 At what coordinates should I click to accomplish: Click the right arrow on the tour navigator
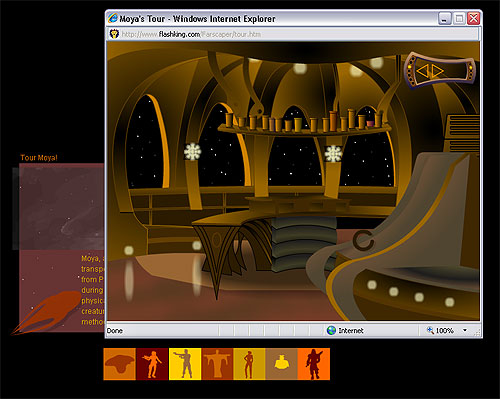click(x=438, y=71)
